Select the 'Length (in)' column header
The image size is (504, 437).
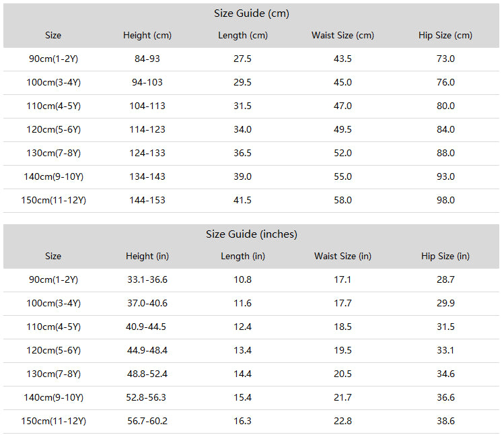coord(243,257)
